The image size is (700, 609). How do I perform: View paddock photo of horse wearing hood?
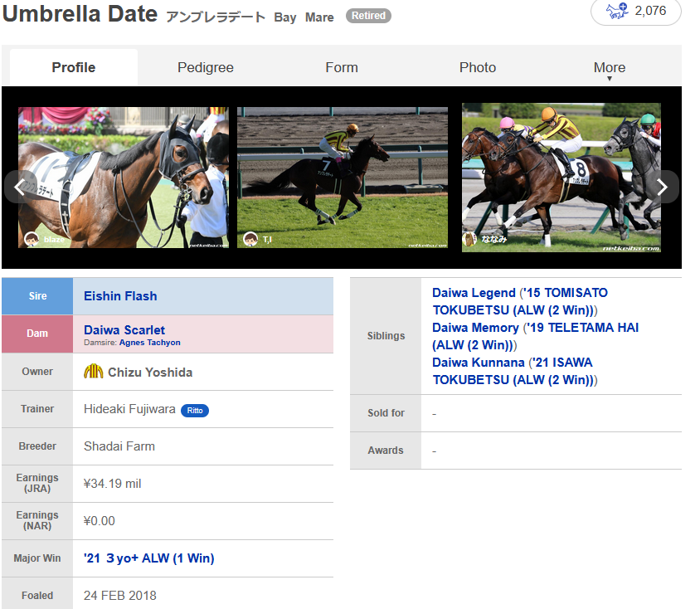(x=124, y=178)
